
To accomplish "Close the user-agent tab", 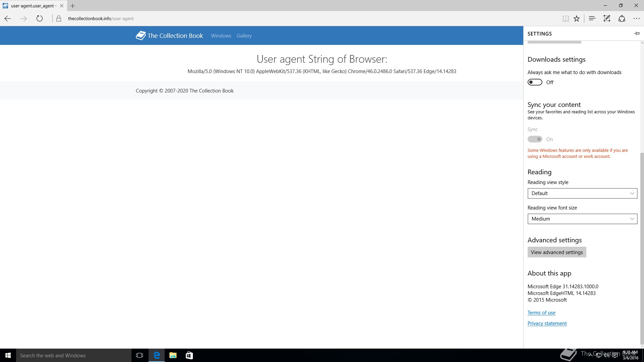I will pyautogui.click(x=62, y=6).
